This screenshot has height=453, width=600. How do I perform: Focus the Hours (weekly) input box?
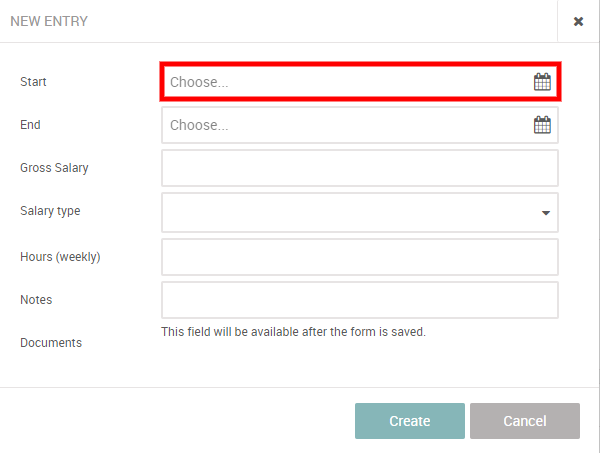tap(359, 256)
